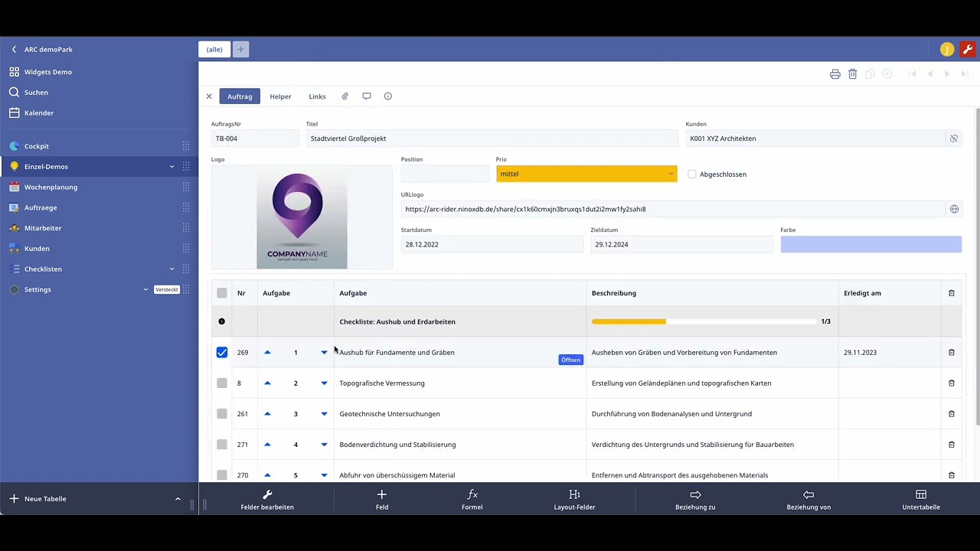Check the checkbox for task 8
The height and width of the screenshot is (551, 980).
click(222, 383)
